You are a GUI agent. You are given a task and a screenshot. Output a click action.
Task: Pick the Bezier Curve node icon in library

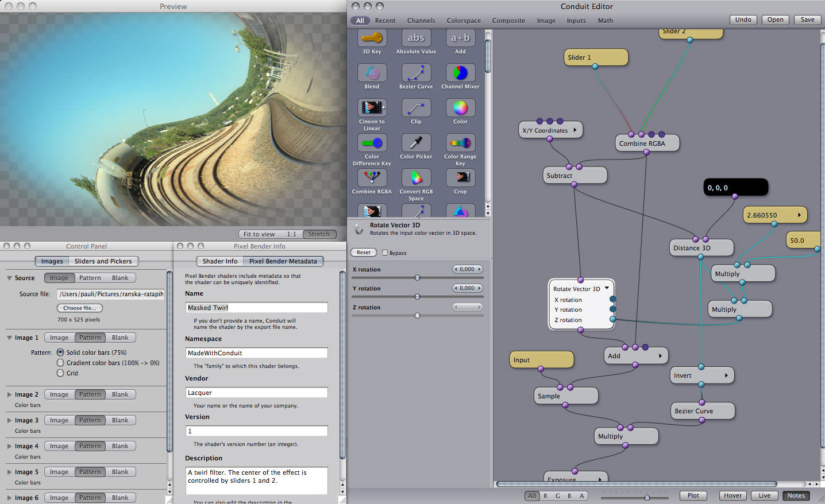tap(416, 73)
